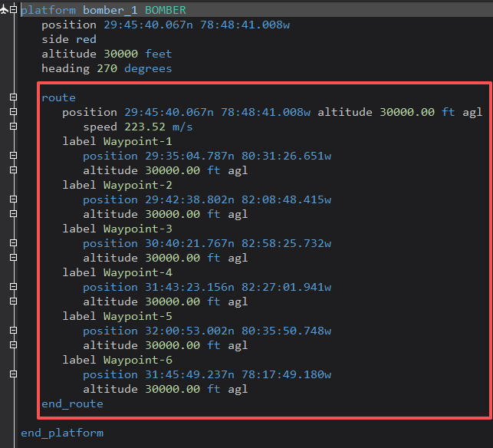Click latitude '31:43:23.156n'
This screenshot has height=448, width=493.
(189, 287)
